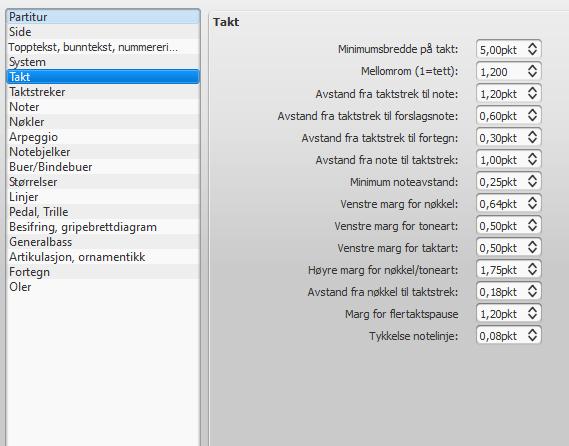569x446 pixels.
Task: Open Artikulasjon, ornamentikk settings
Action: tap(103, 257)
